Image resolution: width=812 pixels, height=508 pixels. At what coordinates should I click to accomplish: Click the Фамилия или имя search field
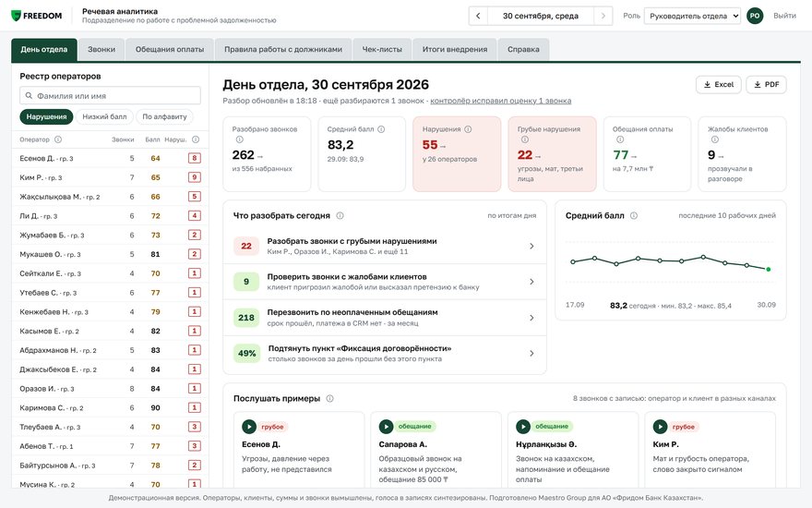click(111, 96)
